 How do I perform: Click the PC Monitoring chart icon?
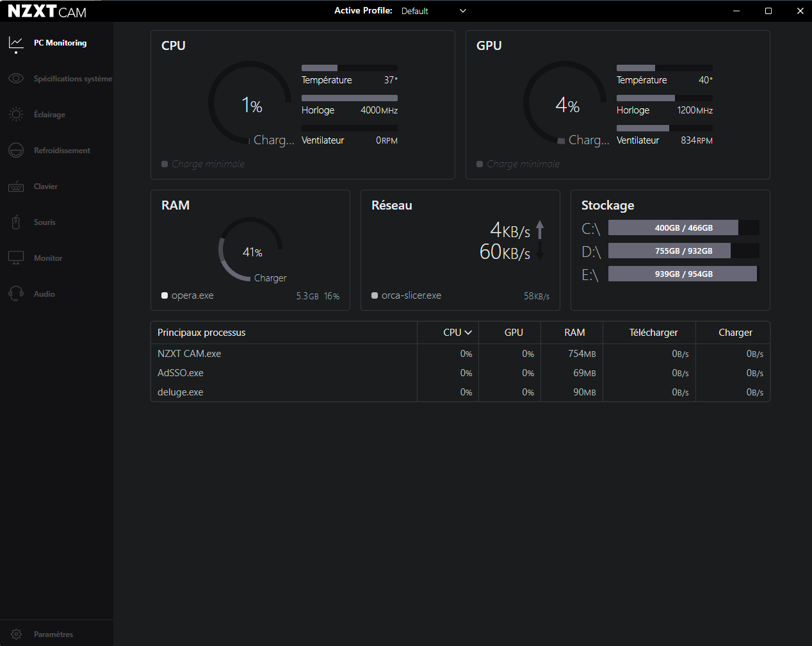pyautogui.click(x=16, y=43)
